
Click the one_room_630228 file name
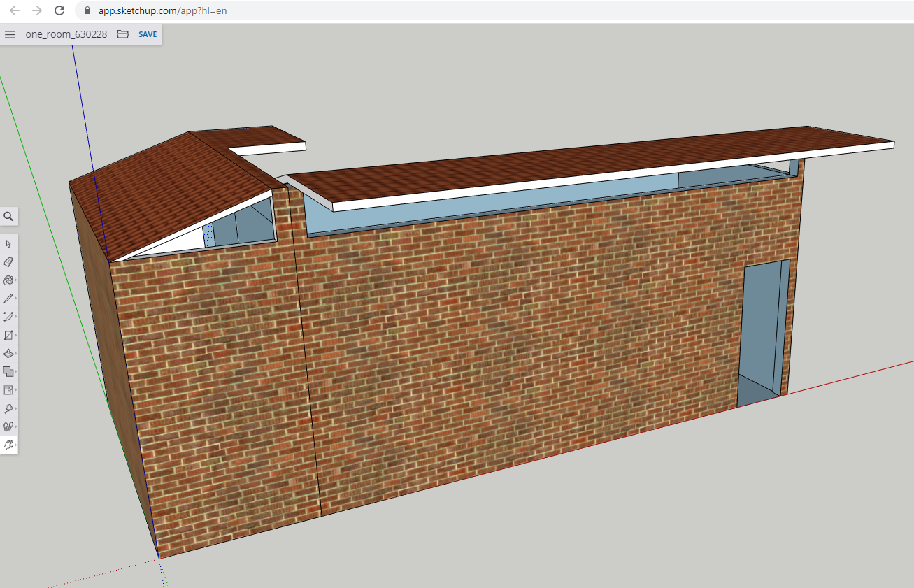click(x=66, y=34)
